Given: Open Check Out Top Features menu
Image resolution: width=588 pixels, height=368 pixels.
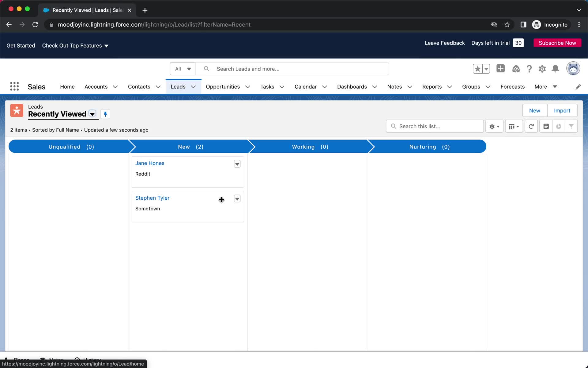Looking at the screenshot, I should point(75,45).
